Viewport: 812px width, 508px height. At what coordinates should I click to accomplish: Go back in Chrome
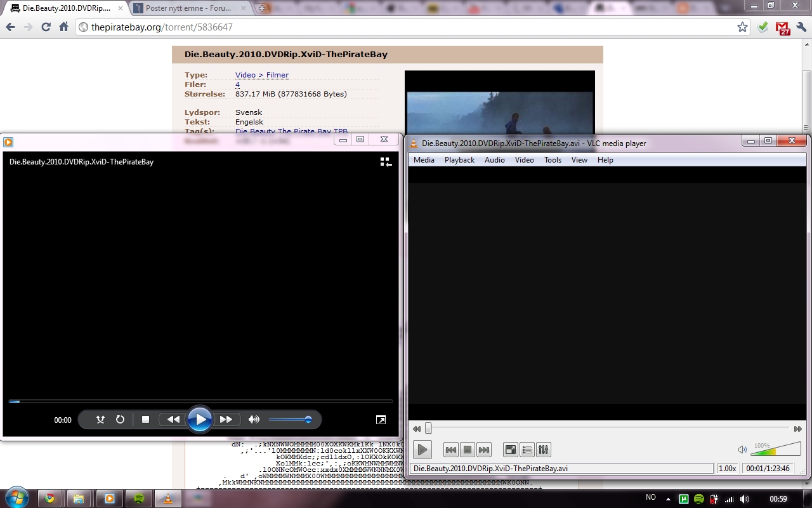click(10, 27)
